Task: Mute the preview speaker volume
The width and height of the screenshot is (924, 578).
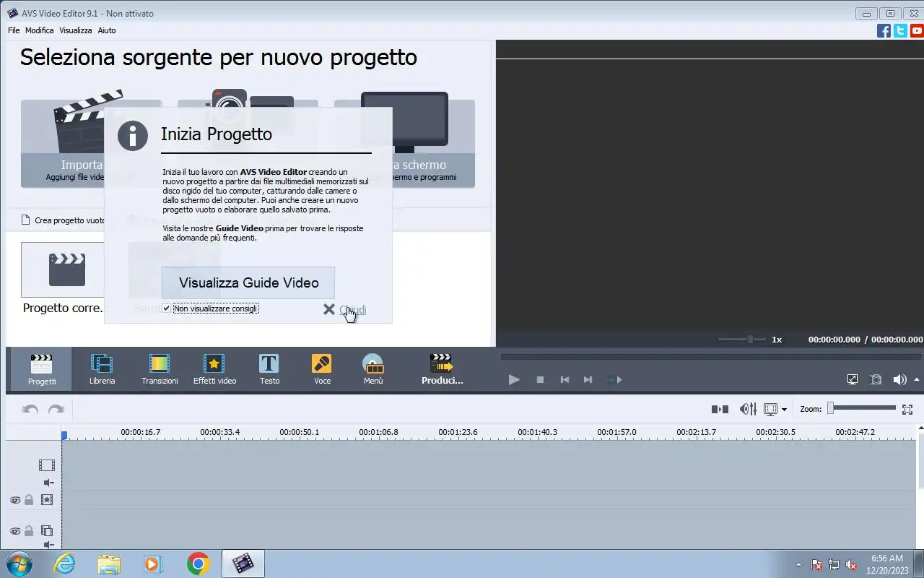Action: pyautogui.click(x=899, y=379)
